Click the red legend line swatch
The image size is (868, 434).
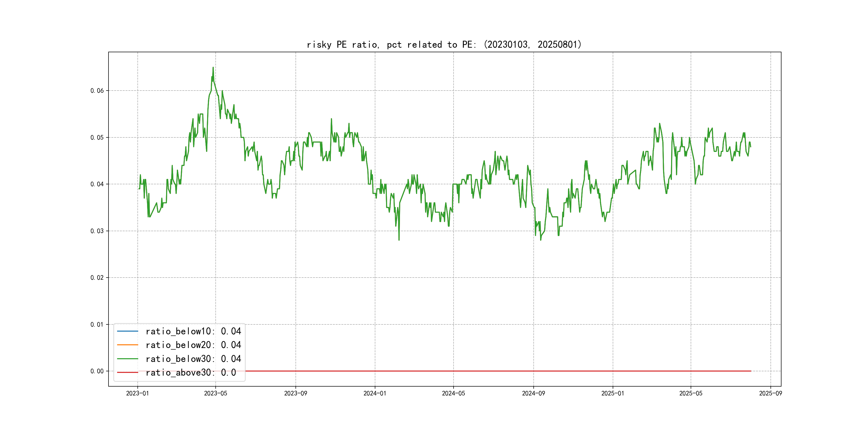point(127,373)
